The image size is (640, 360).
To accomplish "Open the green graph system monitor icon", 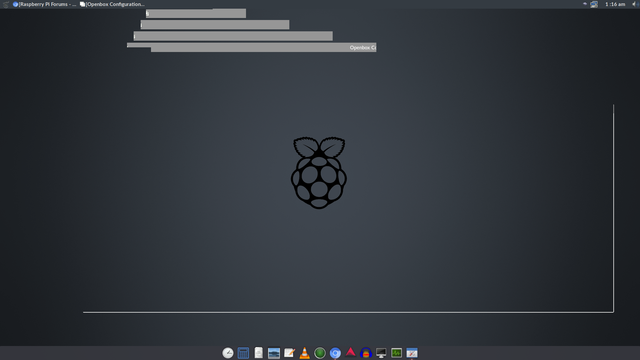I will 396,353.
